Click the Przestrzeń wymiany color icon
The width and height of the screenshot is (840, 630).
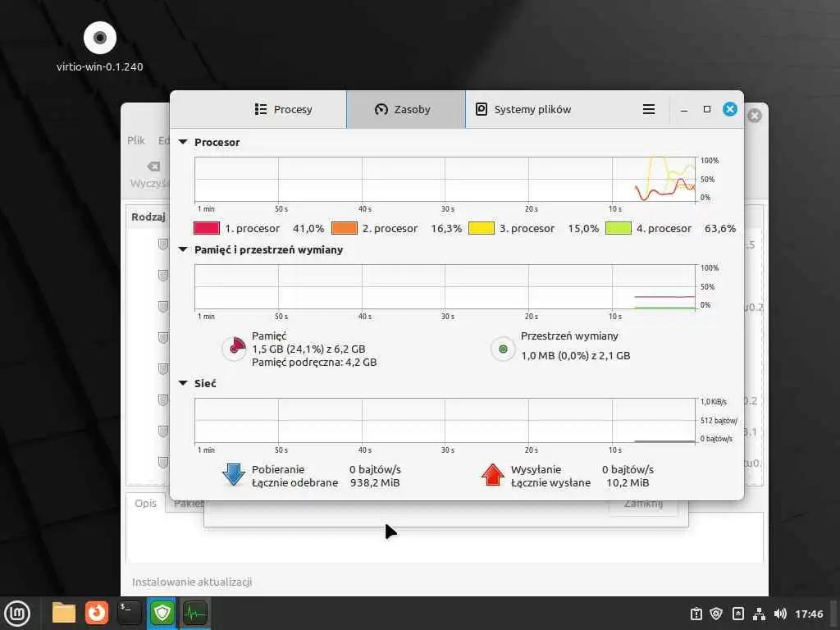pyautogui.click(x=503, y=349)
